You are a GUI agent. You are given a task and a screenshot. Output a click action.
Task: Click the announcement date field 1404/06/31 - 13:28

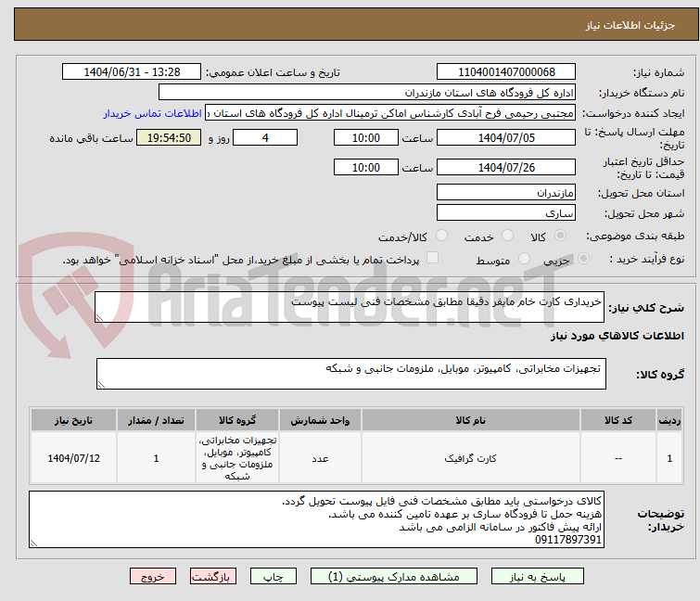click(132, 72)
